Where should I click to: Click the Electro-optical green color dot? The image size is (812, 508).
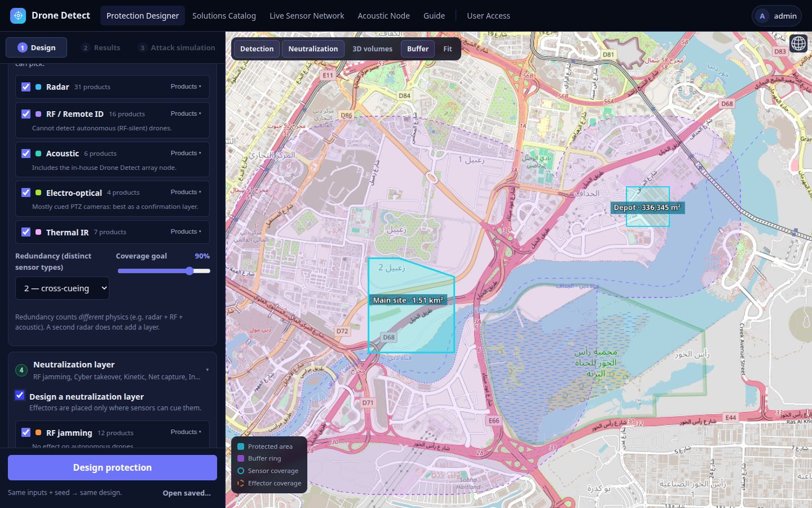click(38, 192)
